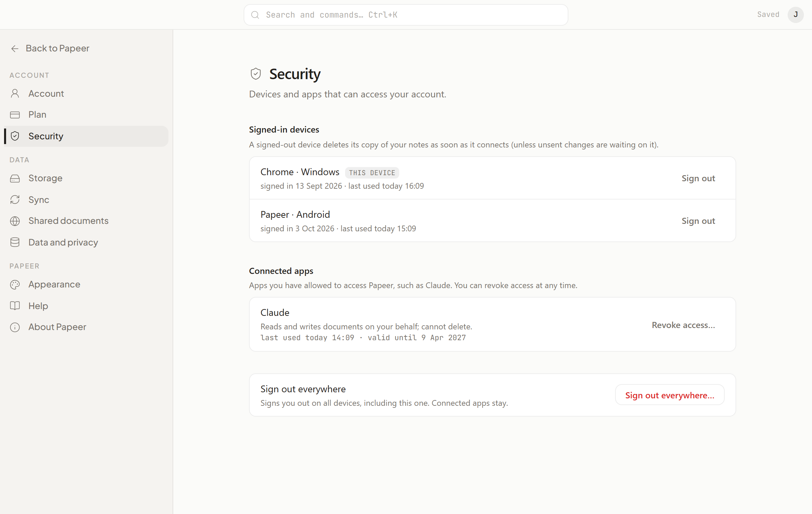The width and height of the screenshot is (812, 514).
Task: Click the open book icon beside Help
Action: [x=15, y=306]
